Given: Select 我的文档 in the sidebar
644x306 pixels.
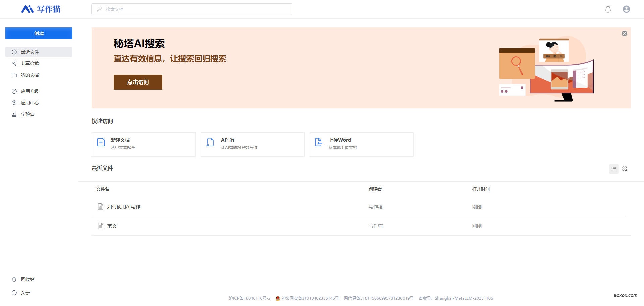Looking at the screenshot, I should click(x=30, y=75).
